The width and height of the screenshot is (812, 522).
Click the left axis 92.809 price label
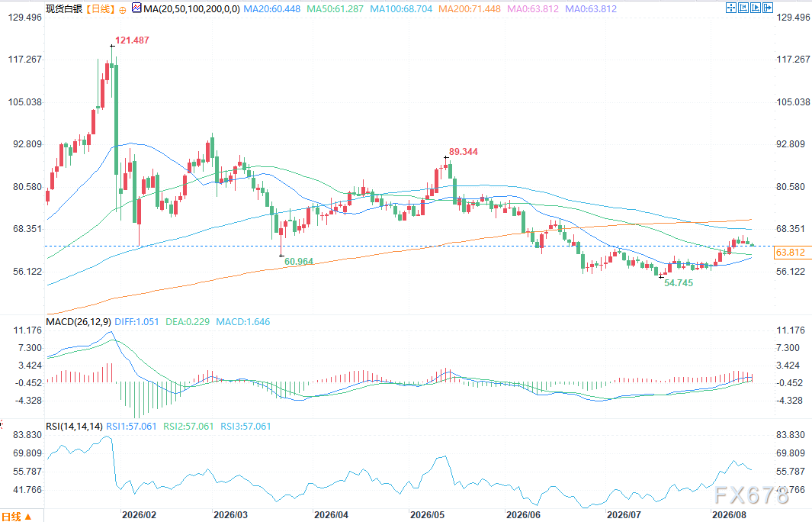[x=27, y=144]
